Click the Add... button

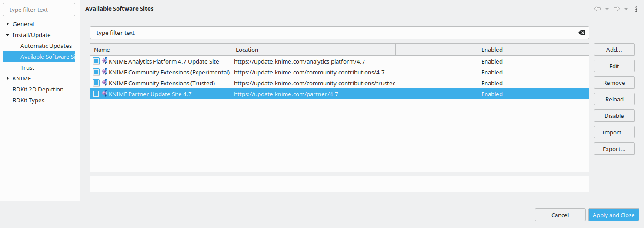point(614,50)
